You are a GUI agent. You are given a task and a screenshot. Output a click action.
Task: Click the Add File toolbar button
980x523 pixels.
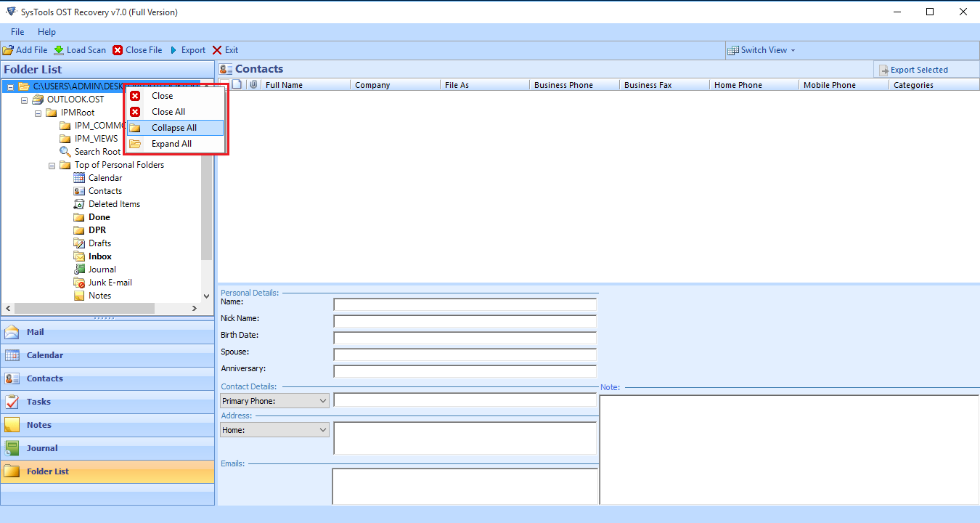[x=25, y=50]
